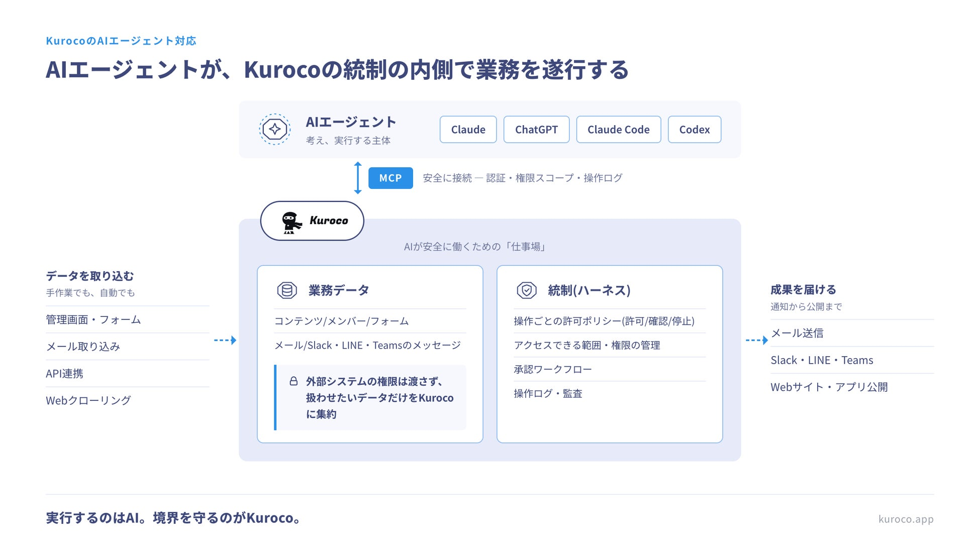This screenshot has width=980, height=548.
Task: Click the AI agent sparkle hexagon icon
Action: [274, 129]
